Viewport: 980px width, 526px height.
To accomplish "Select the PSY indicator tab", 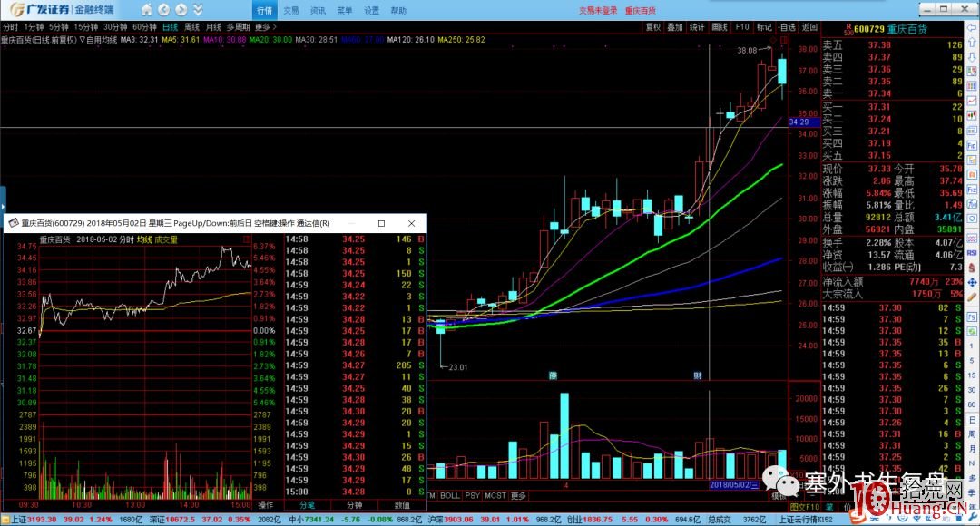I will pos(473,495).
